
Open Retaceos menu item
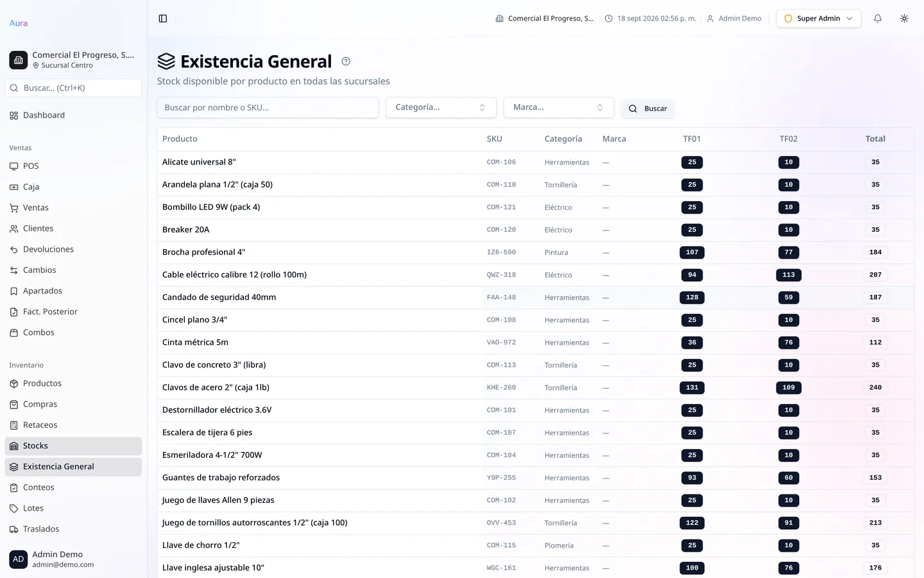coord(73,425)
